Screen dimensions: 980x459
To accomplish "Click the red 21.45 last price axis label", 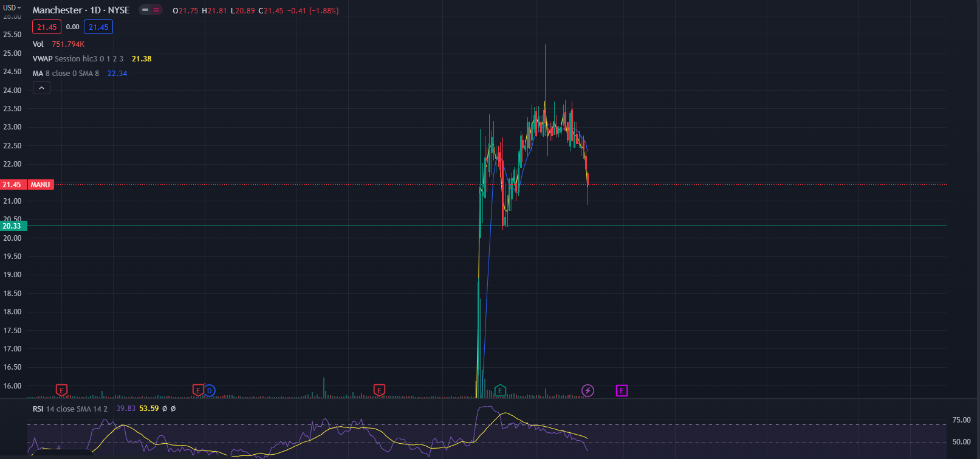I will pos(12,185).
